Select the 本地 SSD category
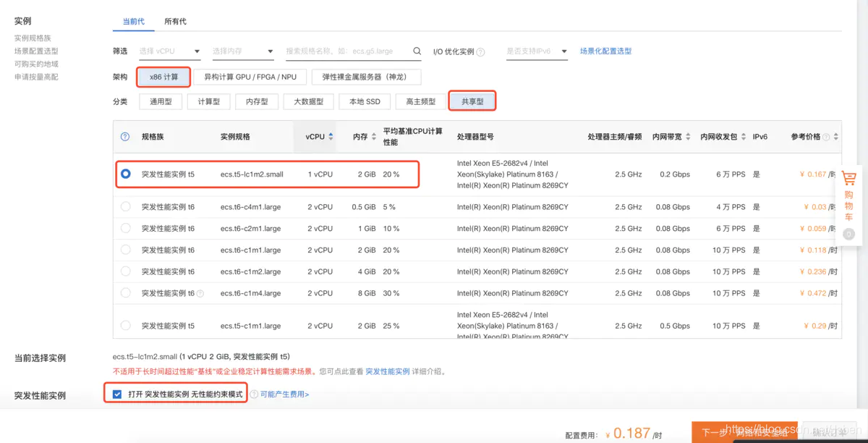This screenshot has height=443, width=868. click(x=365, y=101)
